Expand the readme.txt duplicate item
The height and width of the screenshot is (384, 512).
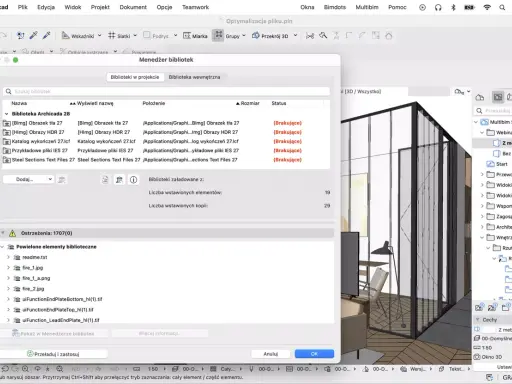point(9,257)
